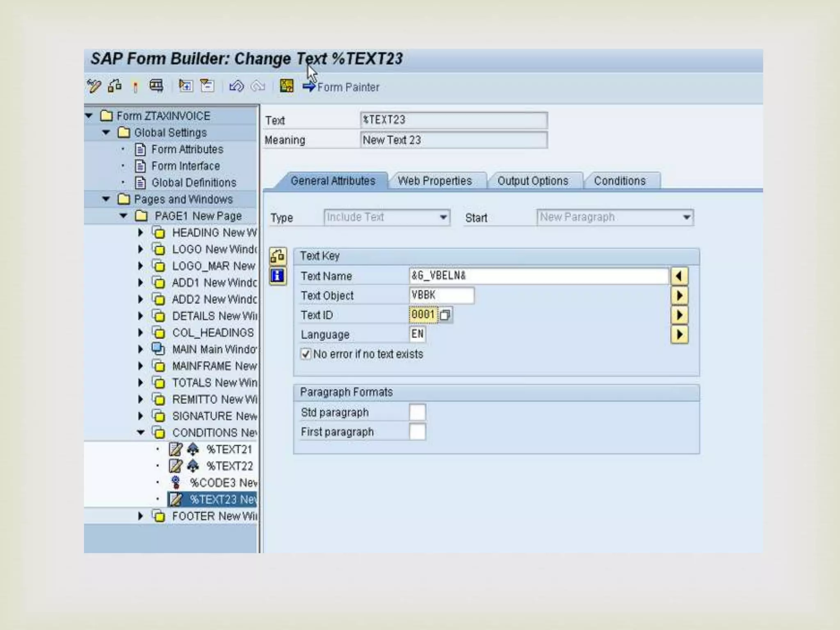Click the Display/Change pencil toolbar icon
840x630 pixels.
click(x=94, y=86)
